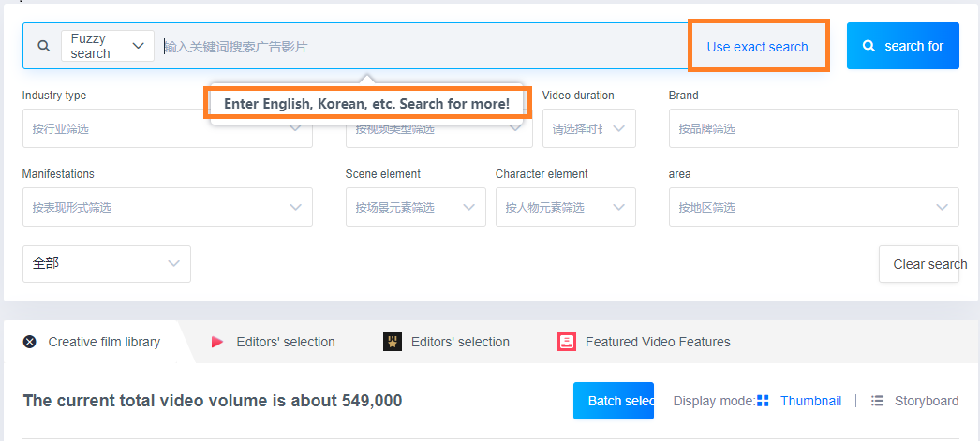
Task: Click the magnifier icon in search box
Action: pyautogui.click(x=43, y=46)
